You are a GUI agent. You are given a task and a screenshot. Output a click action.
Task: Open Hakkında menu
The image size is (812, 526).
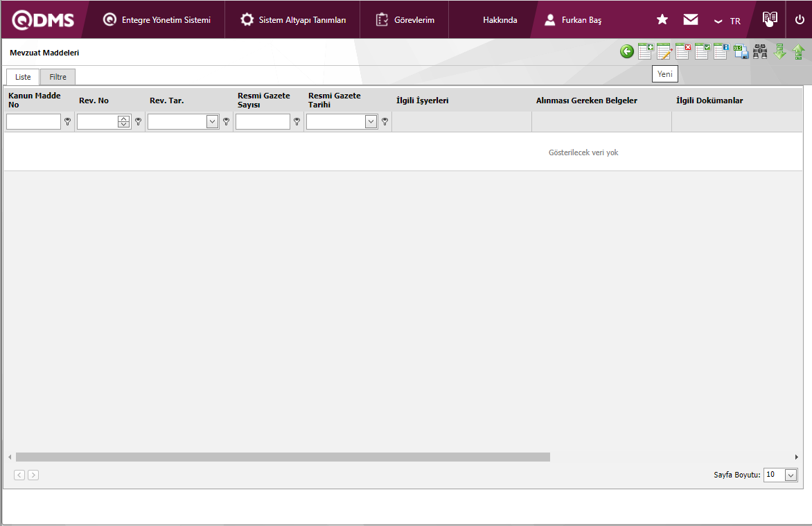pyautogui.click(x=500, y=19)
